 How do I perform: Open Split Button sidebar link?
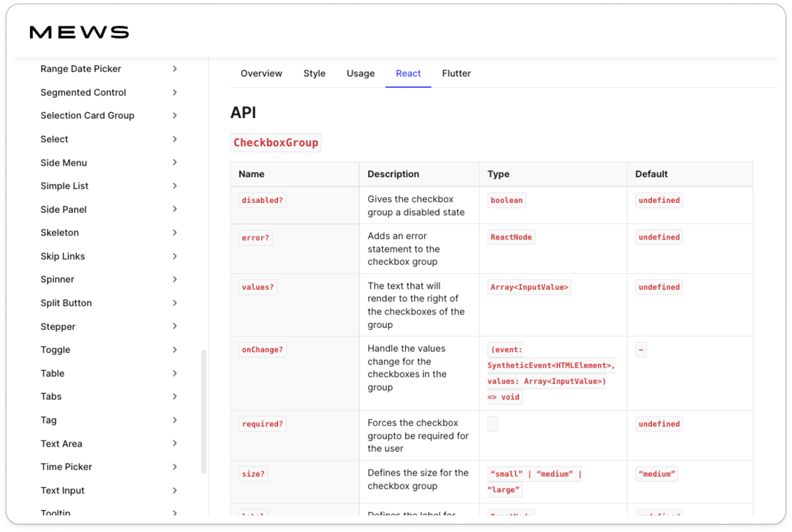point(66,303)
